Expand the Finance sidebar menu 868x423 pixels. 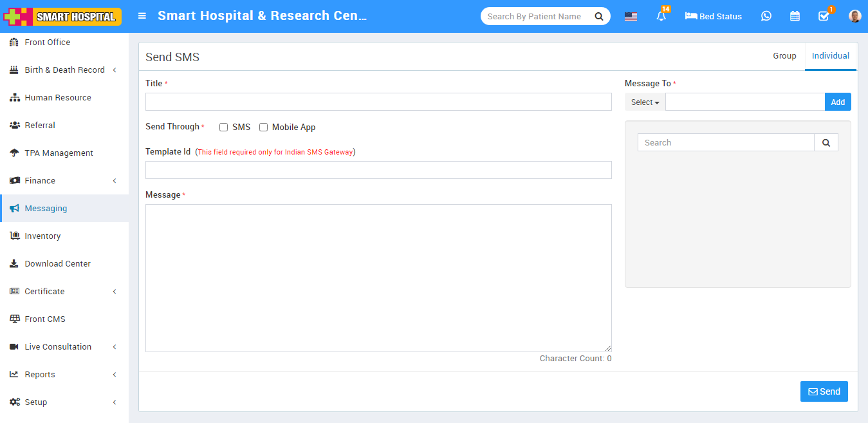64,181
